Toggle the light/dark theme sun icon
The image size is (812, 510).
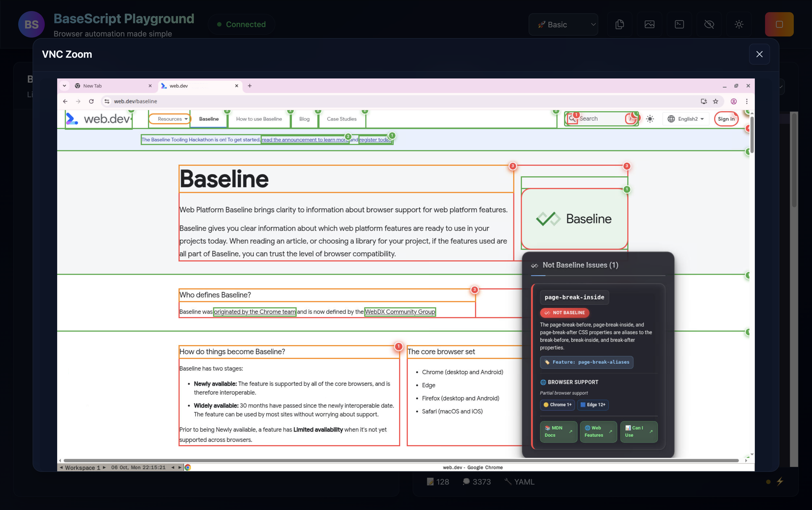click(x=739, y=24)
